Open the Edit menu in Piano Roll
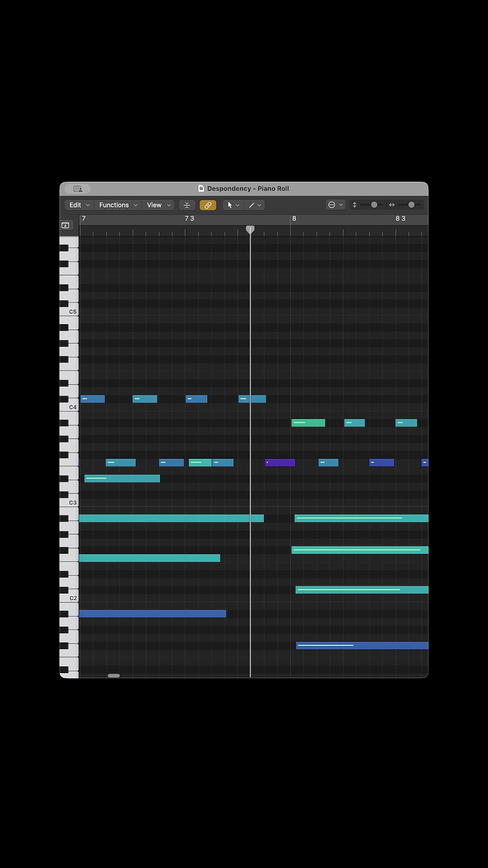488x868 pixels. [80, 205]
